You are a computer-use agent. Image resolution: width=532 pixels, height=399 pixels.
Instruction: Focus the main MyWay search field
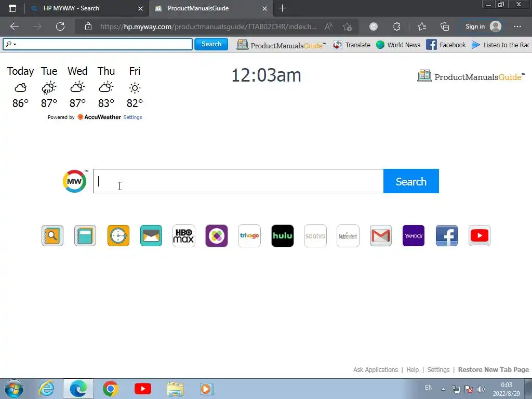[x=238, y=181]
